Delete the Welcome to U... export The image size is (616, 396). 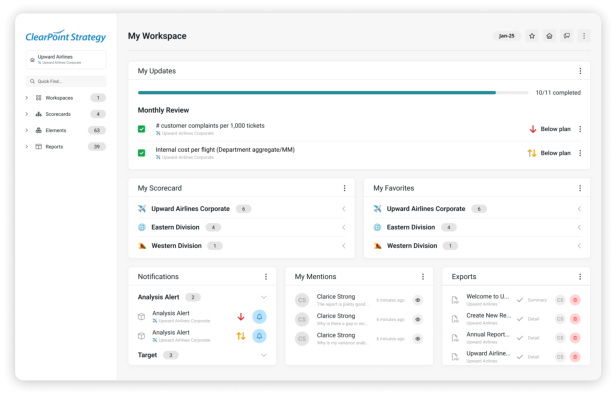(x=575, y=300)
